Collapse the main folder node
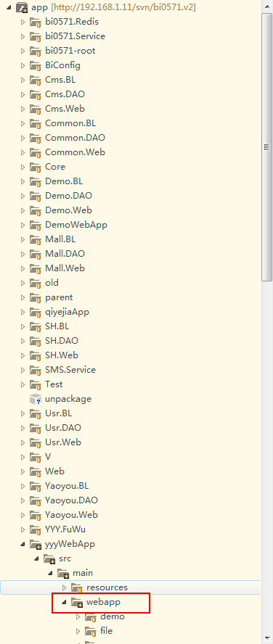Screen dimensions: 273x644 click(50, 573)
